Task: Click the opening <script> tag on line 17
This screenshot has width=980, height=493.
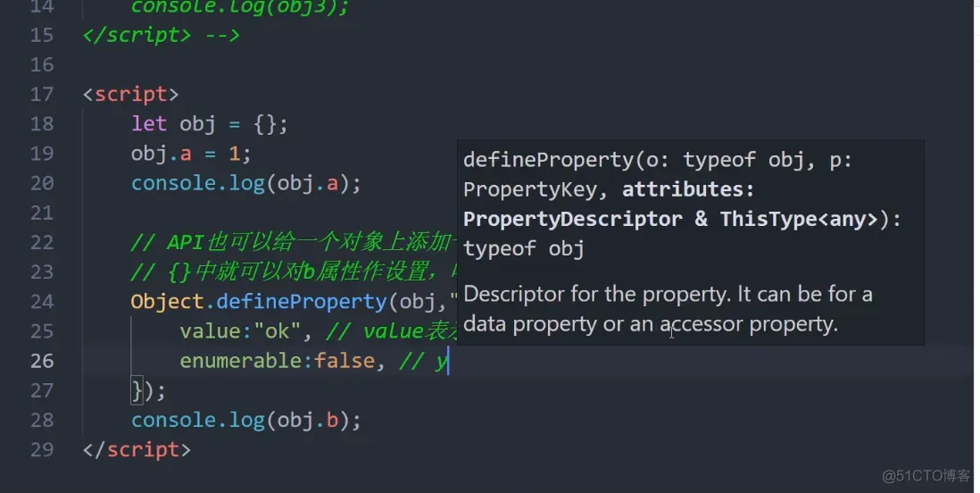Action: coord(130,95)
